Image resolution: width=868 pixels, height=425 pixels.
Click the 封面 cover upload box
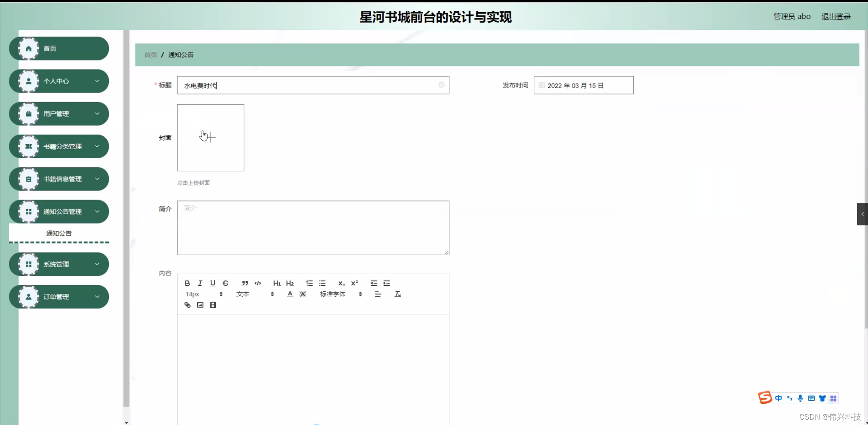210,137
